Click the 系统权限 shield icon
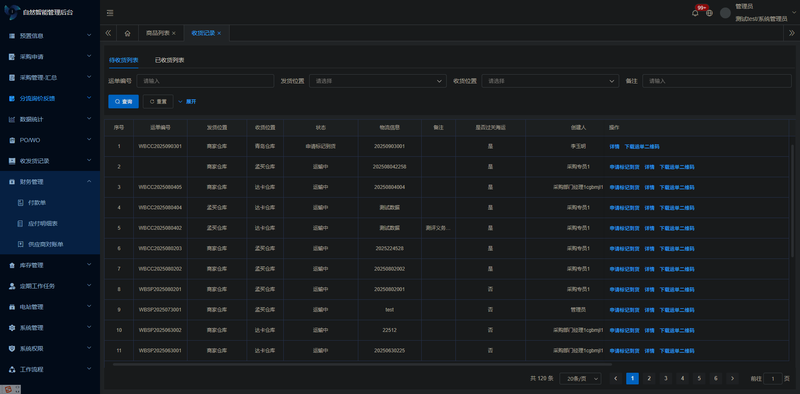This screenshot has height=394, width=800. (12, 349)
